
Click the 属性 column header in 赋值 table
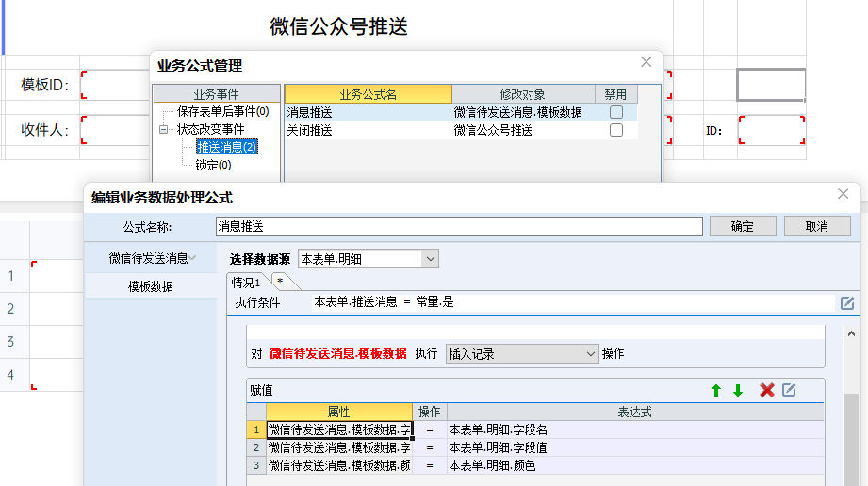coord(338,412)
